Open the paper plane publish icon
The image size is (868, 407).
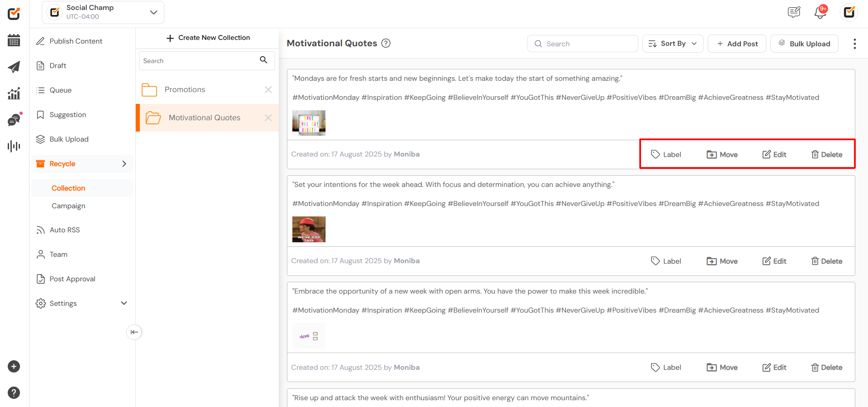click(x=14, y=67)
